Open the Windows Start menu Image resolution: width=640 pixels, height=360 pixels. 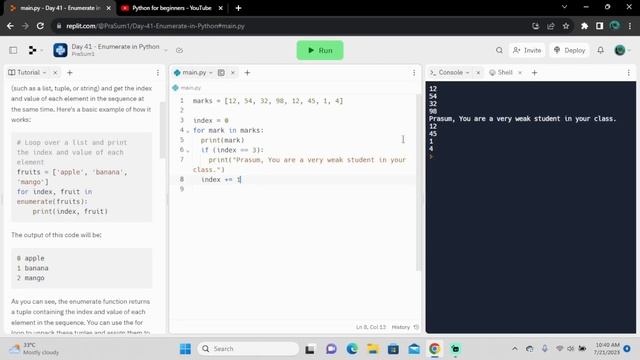click(185, 349)
